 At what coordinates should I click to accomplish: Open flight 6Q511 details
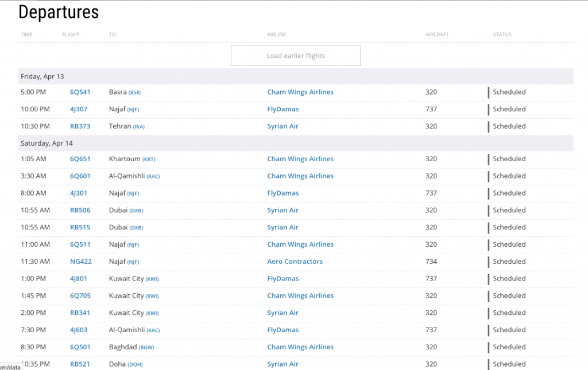point(80,244)
